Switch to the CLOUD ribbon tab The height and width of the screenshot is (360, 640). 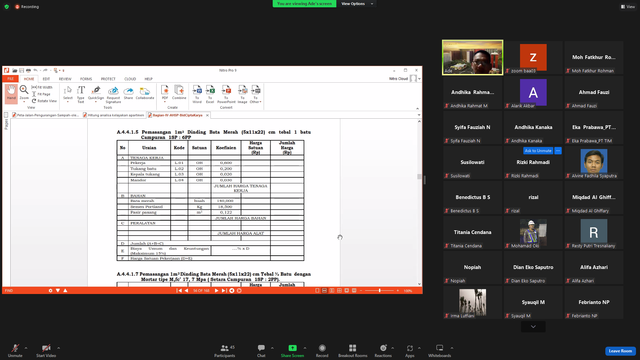(x=130, y=79)
